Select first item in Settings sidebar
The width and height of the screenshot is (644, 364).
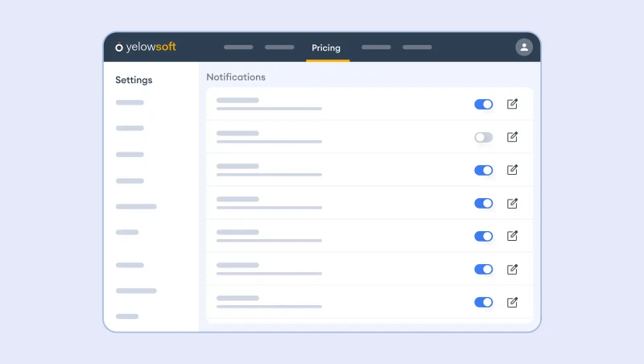(130, 102)
